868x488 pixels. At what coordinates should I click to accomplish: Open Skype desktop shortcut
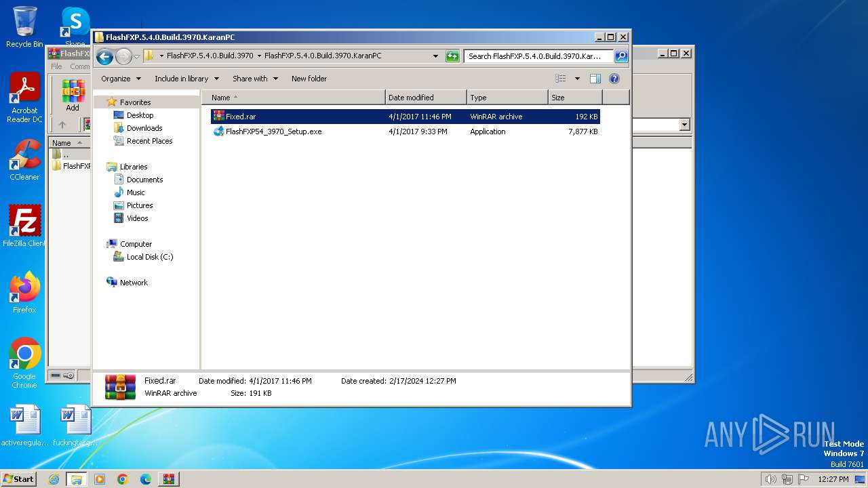(75, 27)
